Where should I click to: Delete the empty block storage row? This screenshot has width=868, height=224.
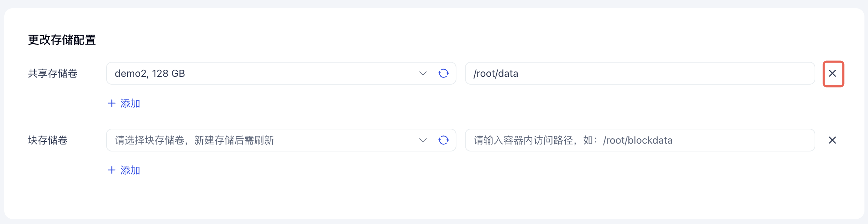pos(832,140)
